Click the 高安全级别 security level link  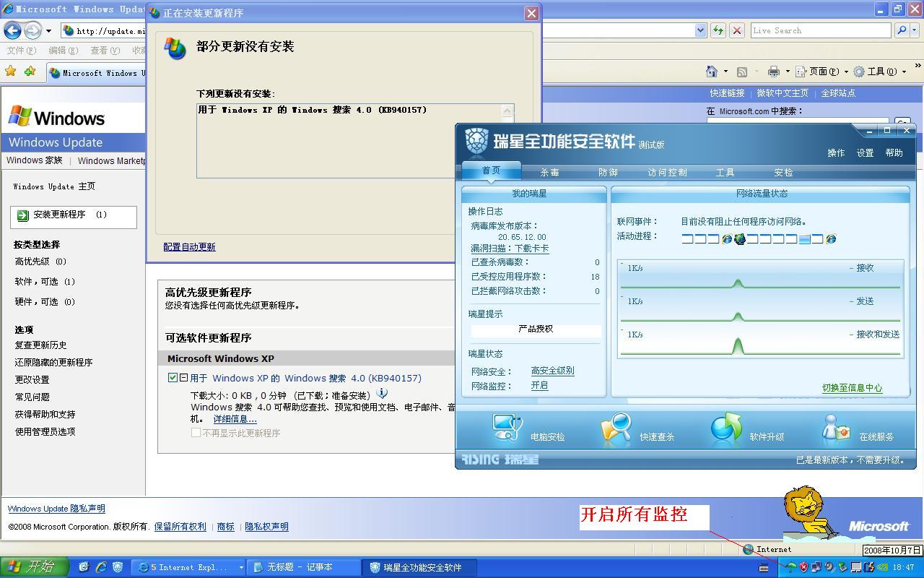[x=552, y=371]
